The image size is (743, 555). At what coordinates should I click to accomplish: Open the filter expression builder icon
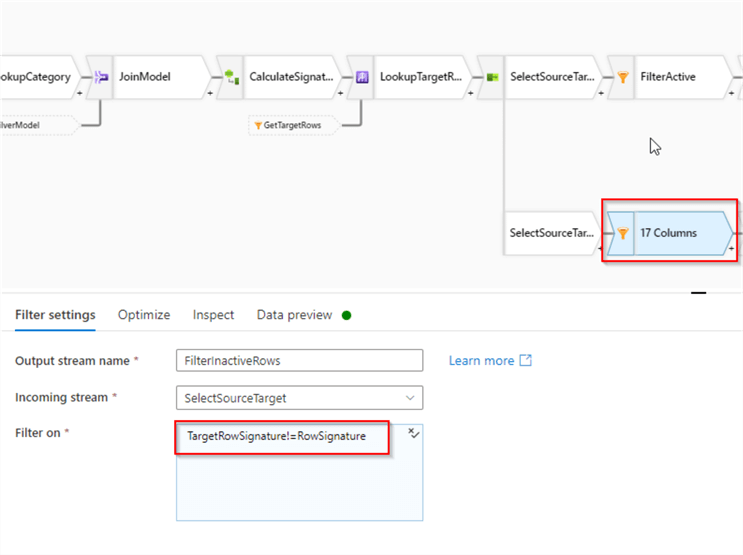tap(413, 433)
